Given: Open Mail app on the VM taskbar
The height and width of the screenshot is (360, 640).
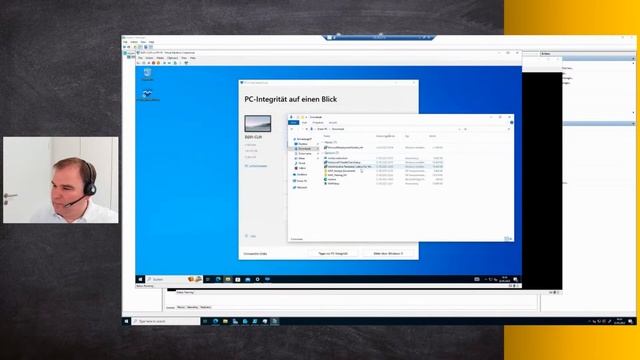Looking at the screenshot, I should [248, 279].
